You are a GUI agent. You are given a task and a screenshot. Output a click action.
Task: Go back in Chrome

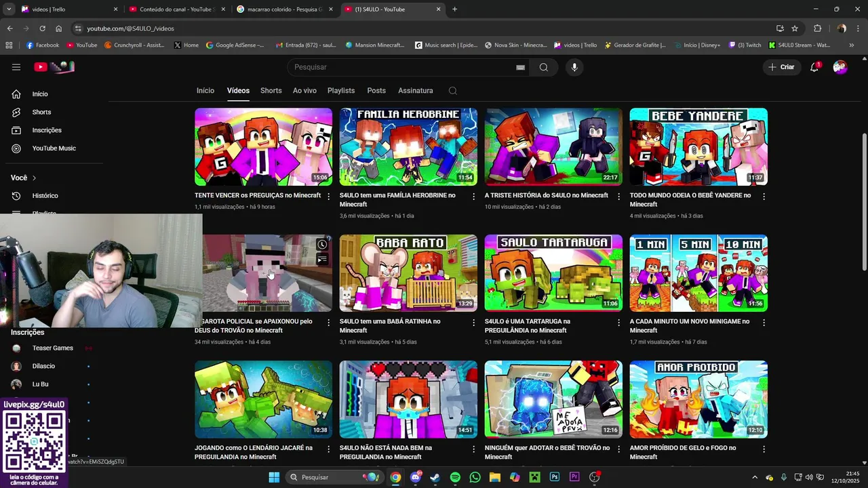pyautogui.click(x=9, y=28)
